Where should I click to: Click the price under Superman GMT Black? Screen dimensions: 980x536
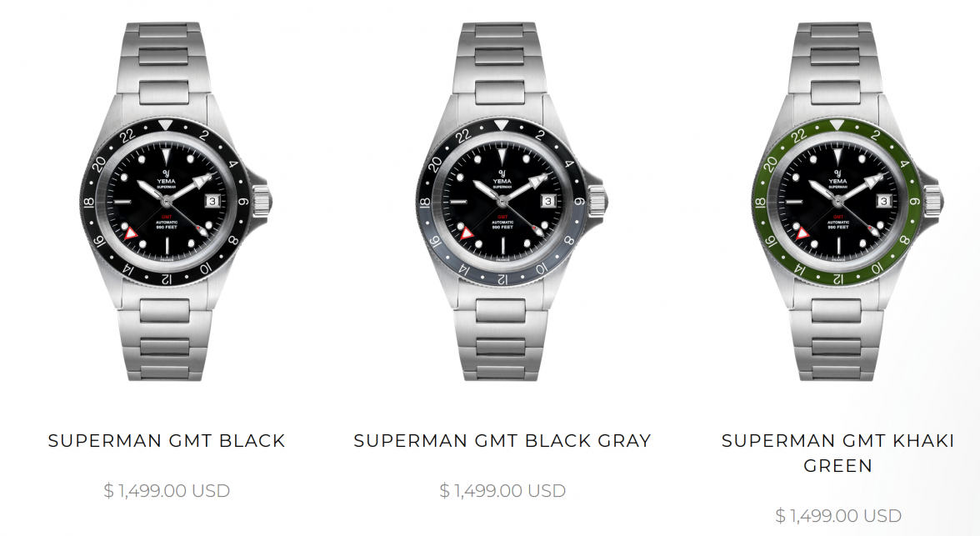167,491
